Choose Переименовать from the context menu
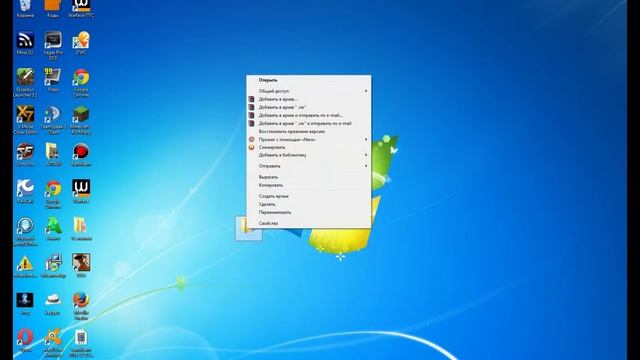This screenshot has width=640, height=360. [309, 212]
